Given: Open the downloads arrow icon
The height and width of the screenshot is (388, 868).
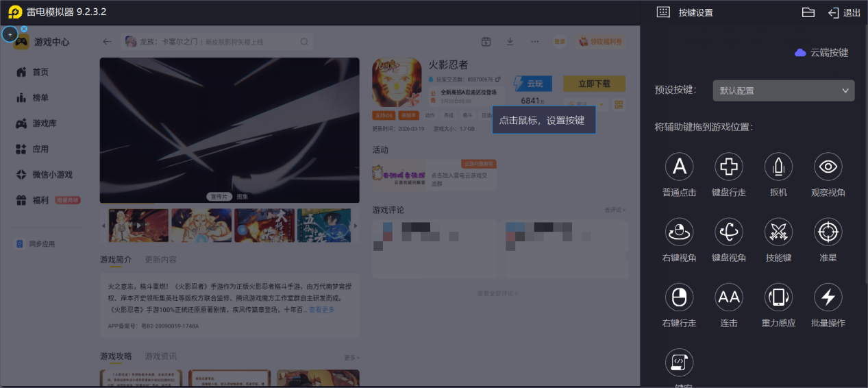Looking at the screenshot, I should [x=510, y=42].
